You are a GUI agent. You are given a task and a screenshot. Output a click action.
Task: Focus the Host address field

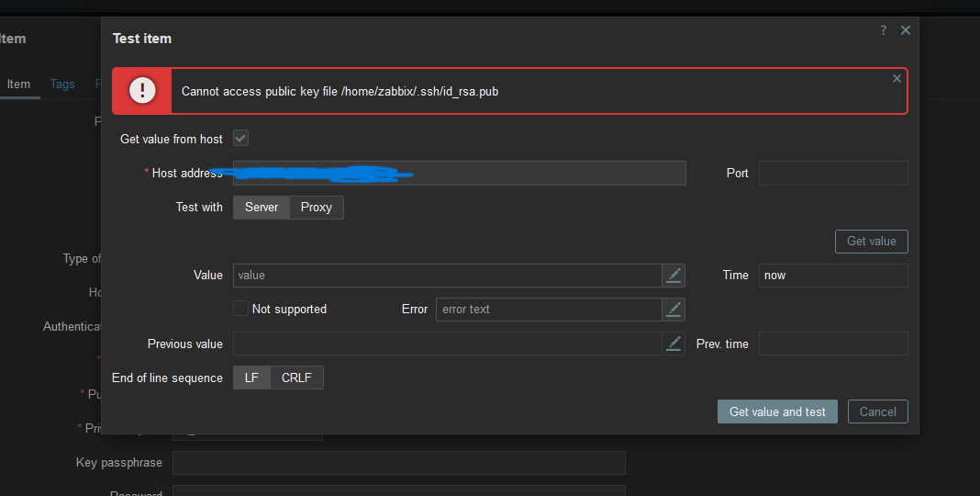coord(460,174)
